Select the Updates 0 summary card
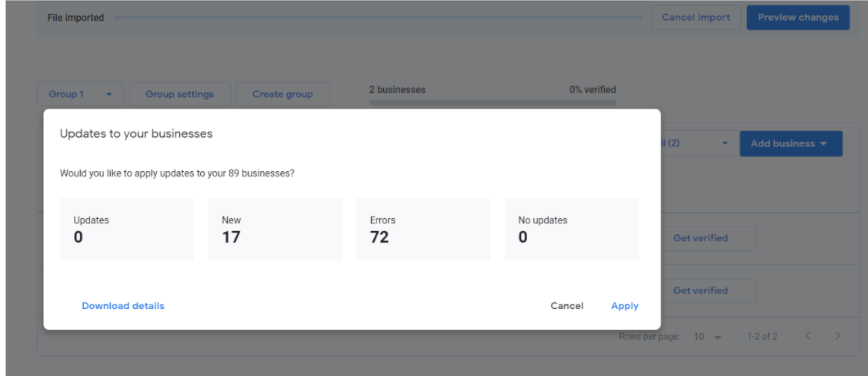The width and height of the screenshot is (868, 376). point(127,229)
